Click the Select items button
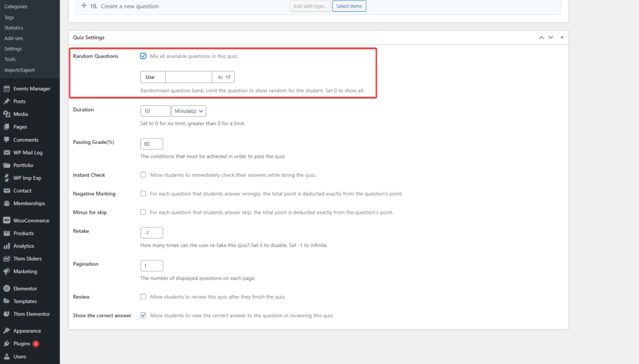The image size is (639, 364). pyautogui.click(x=349, y=6)
